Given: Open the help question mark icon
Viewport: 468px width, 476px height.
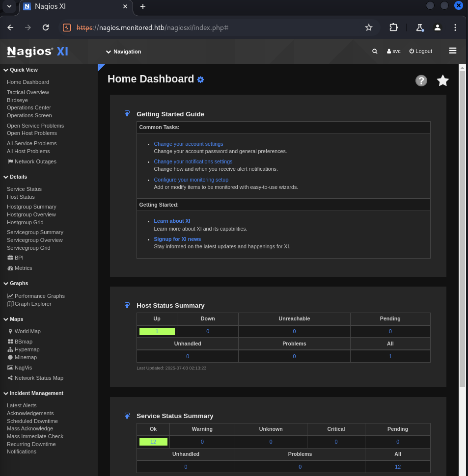Looking at the screenshot, I should pyautogui.click(x=421, y=81).
